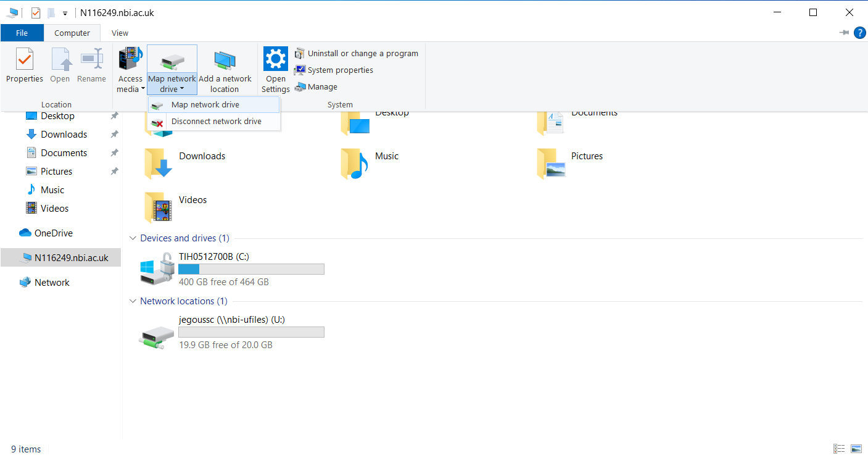Open the File tab
Screen dimensions: 868x458
(22, 33)
